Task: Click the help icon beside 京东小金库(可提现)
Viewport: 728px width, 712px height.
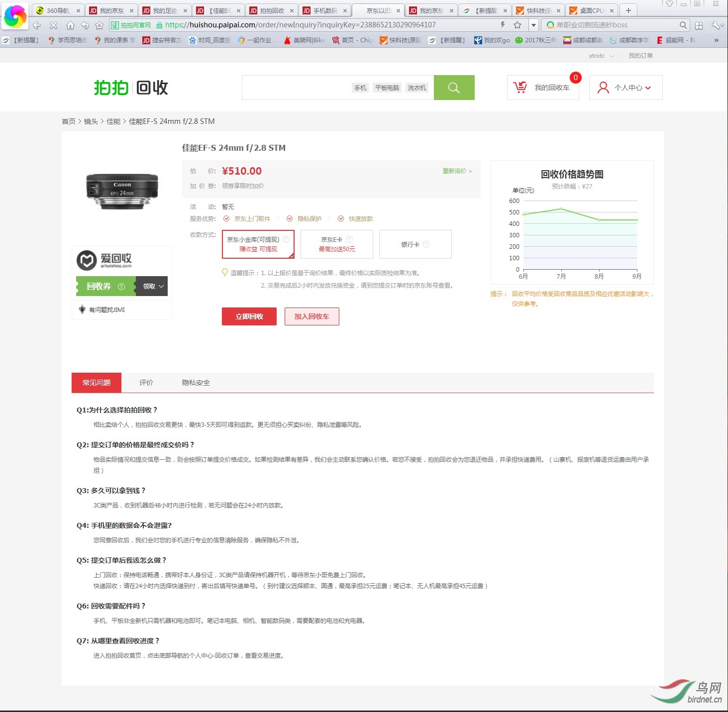Action: pyautogui.click(x=286, y=239)
